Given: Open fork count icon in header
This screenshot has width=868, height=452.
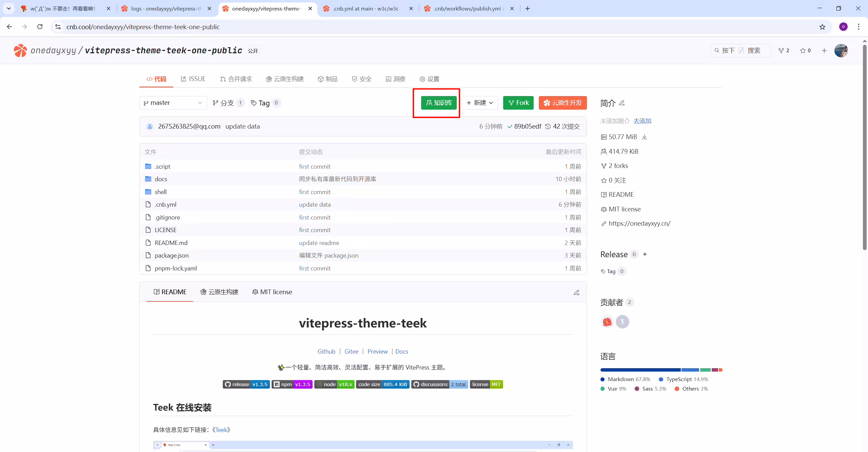Looking at the screenshot, I should pos(784,51).
